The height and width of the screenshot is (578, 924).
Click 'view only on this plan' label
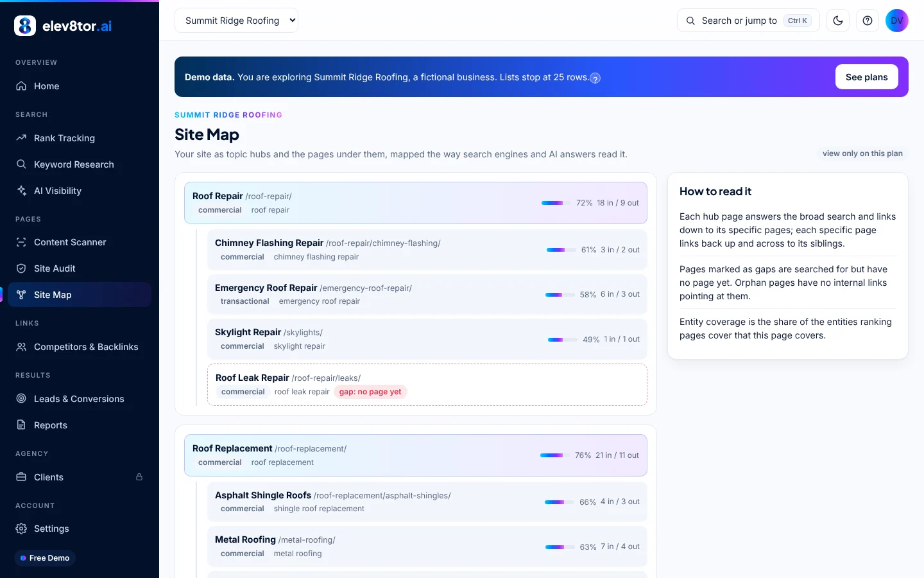pos(862,153)
